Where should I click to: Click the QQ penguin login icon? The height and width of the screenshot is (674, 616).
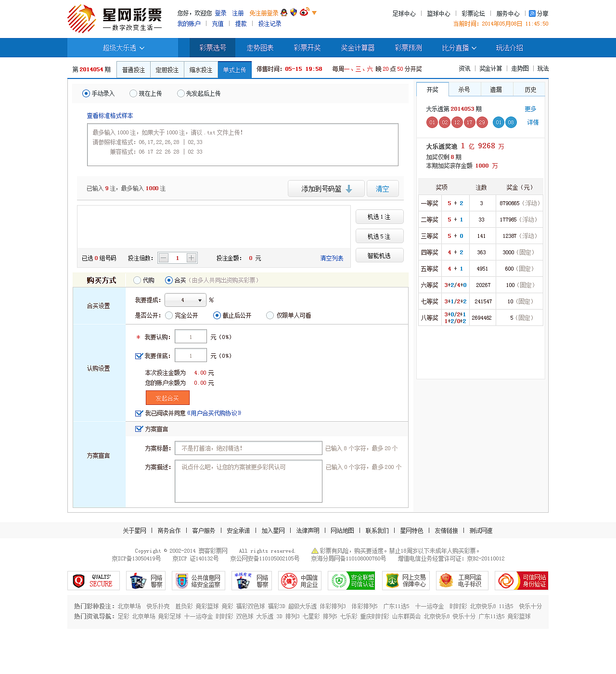click(x=284, y=13)
